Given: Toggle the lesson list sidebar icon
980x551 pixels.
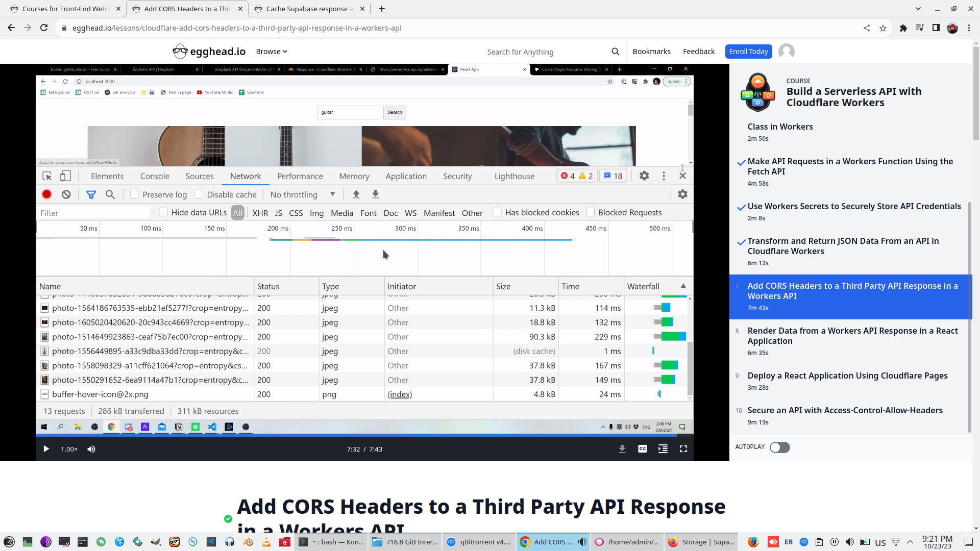Looking at the screenshot, I should (663, 449).
